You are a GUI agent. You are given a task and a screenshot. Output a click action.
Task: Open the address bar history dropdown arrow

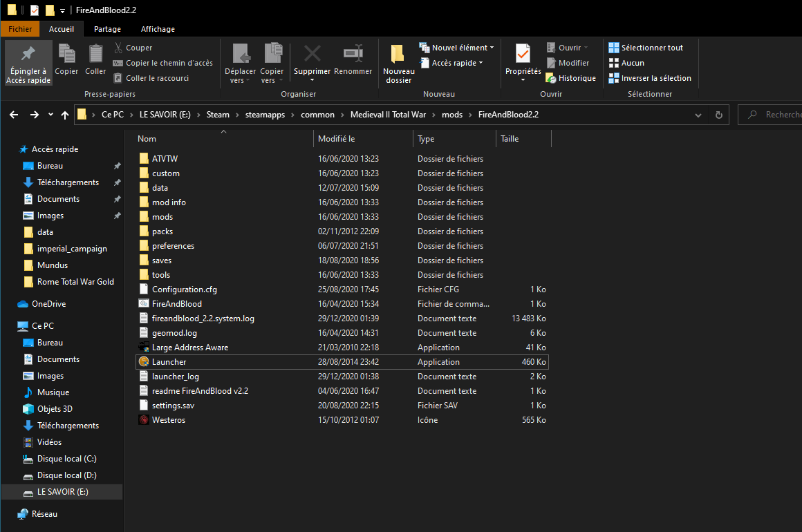[x=698, y=115]
